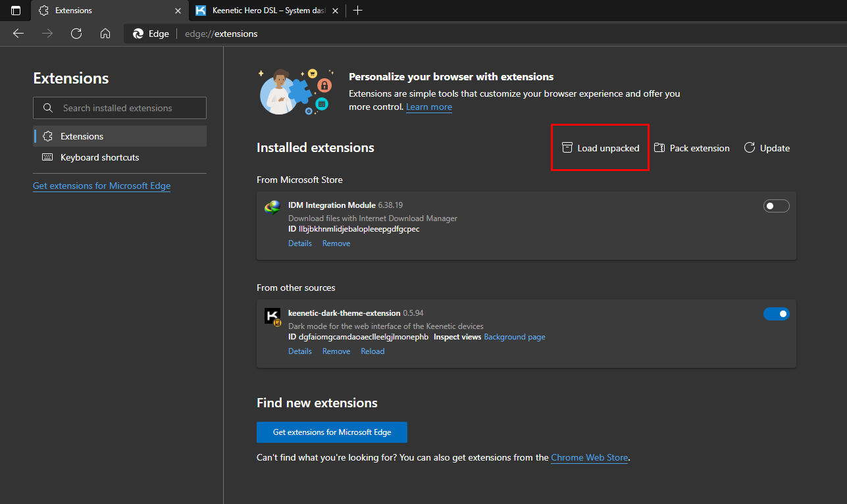The width and height of the screenshot is (847, 504).
Task: Click the personalize extensions illustration
Action: pyautogui.click(x=296, y=91)
